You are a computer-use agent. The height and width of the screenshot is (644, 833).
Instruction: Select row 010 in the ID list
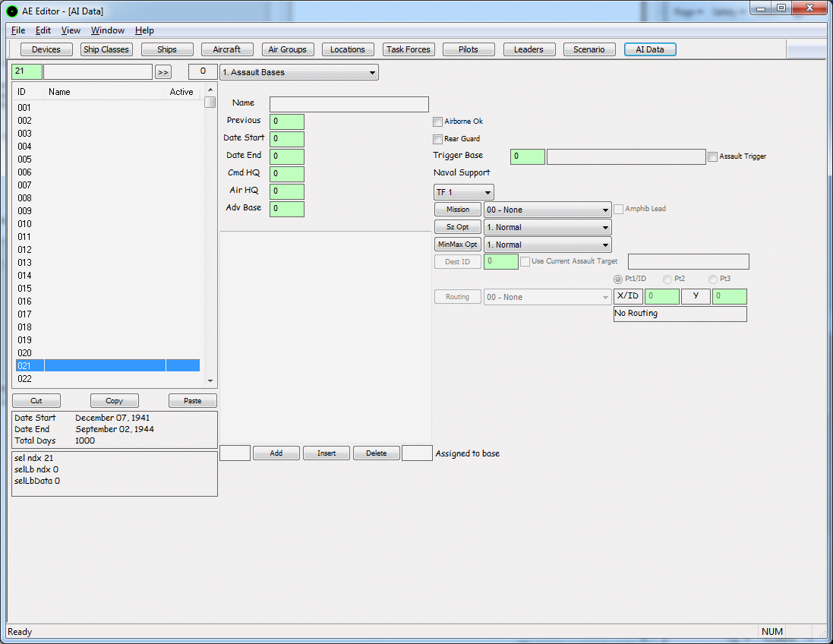108,224
